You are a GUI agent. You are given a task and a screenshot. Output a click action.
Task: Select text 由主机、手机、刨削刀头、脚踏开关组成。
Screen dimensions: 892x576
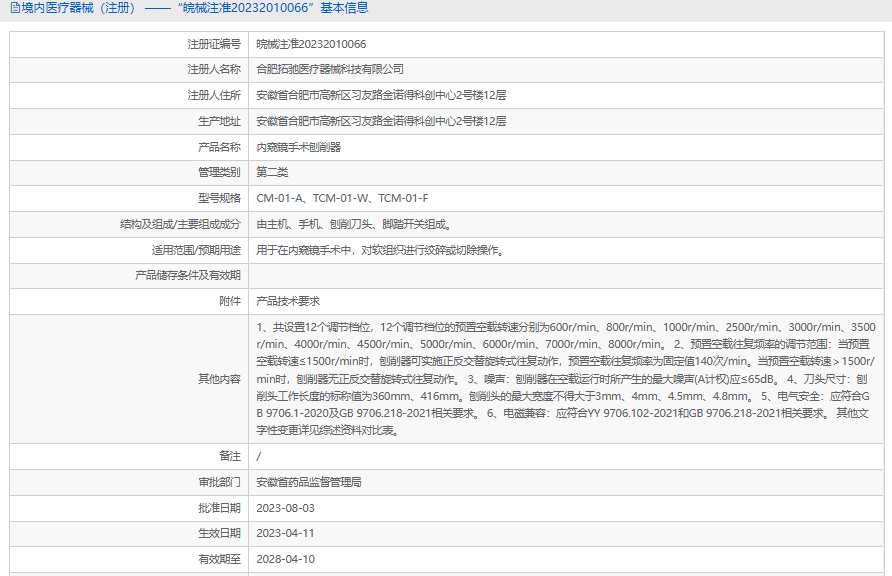tap(356, 224)
